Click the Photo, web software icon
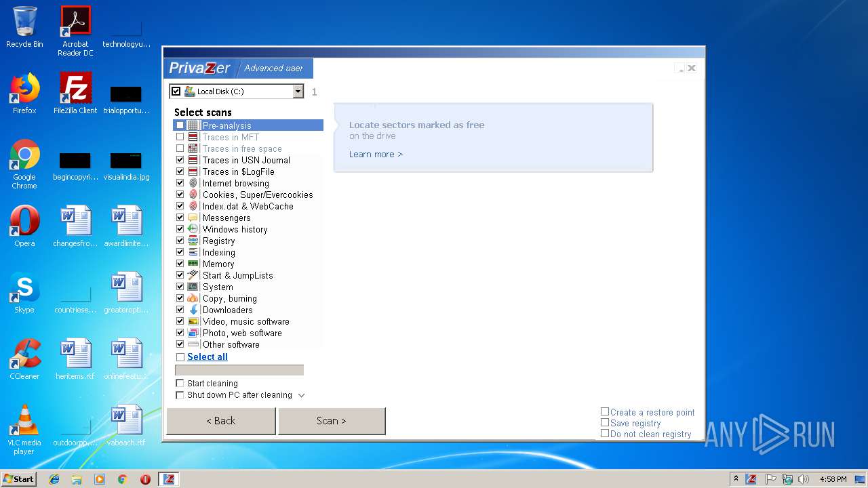The image size is (868, 488). (x=193, y=333)
